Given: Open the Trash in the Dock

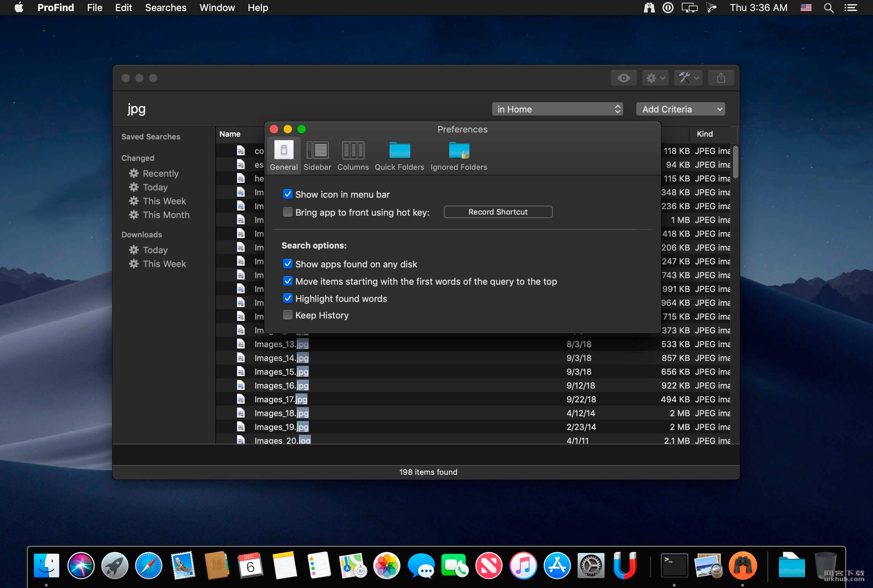Looking at the screenshot, I should coord(825,565).
